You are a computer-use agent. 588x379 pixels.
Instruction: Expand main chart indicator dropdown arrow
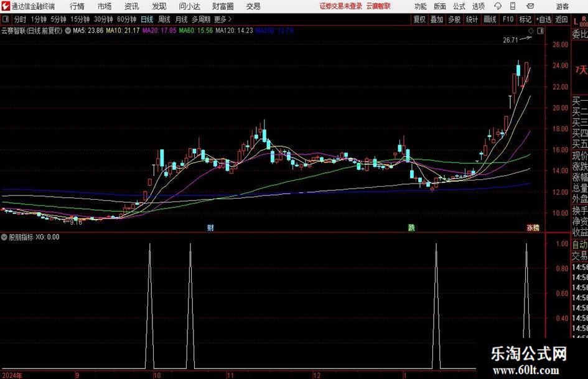pos(68,30)
